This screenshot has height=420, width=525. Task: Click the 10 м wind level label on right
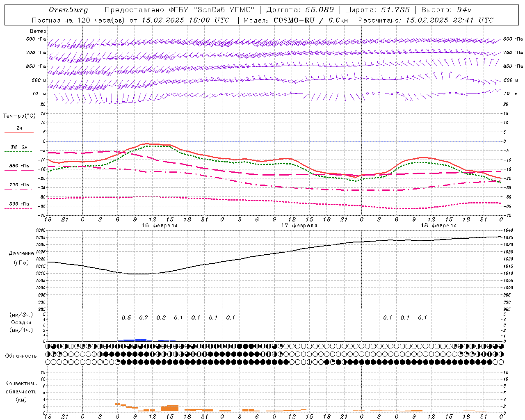510,94
